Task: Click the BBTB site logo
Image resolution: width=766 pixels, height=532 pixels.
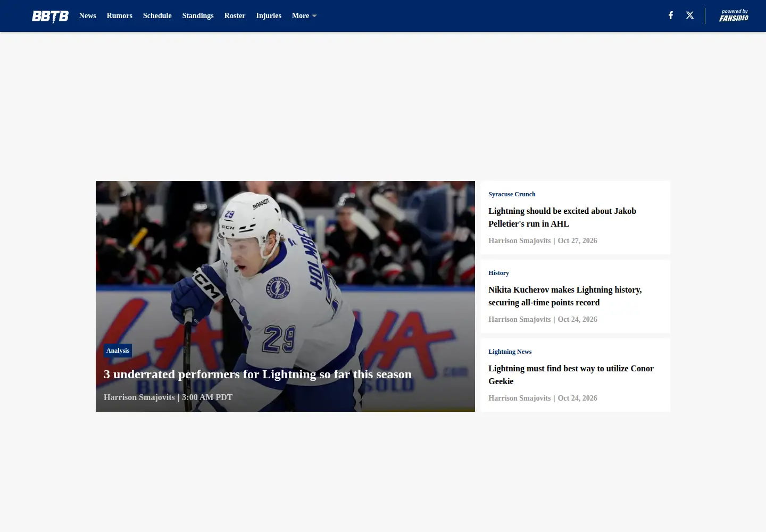Action: [x=50, y=16]
